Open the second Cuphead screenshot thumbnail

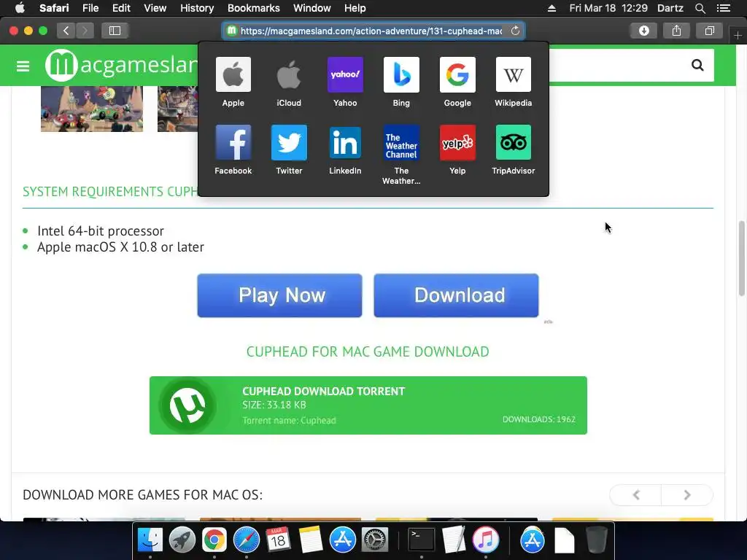[178, 109]
